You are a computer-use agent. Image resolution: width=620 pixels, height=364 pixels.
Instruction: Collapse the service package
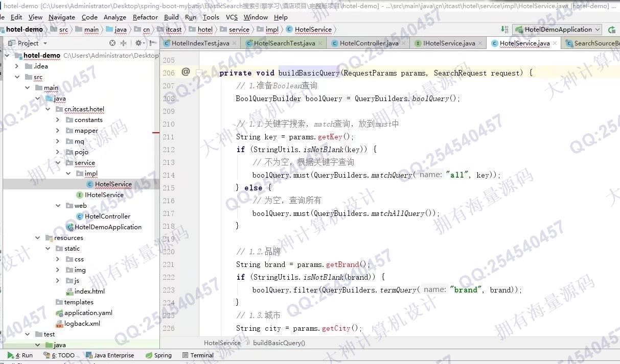[58, 162]
